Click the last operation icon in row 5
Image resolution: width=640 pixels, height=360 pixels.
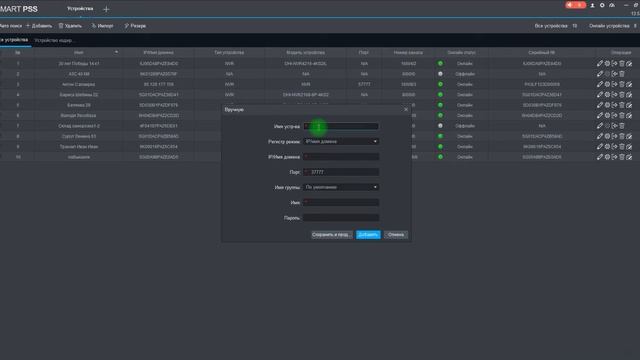(x=629, y=105)
